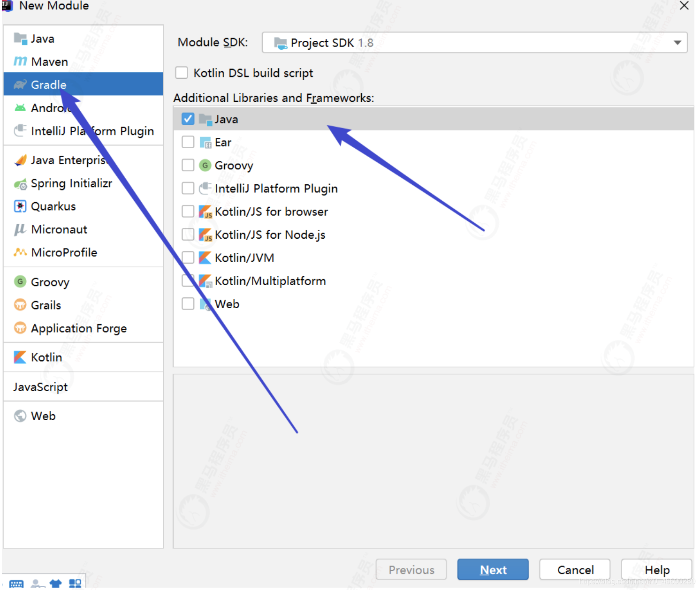Click the 'Micronaut' list entry
Viewport: 700px width, 590px height.
pos(84,229)
